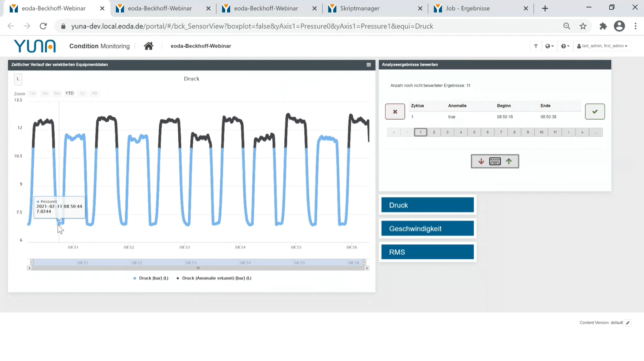Open the globe language dropdown

(x=549, y=46)
